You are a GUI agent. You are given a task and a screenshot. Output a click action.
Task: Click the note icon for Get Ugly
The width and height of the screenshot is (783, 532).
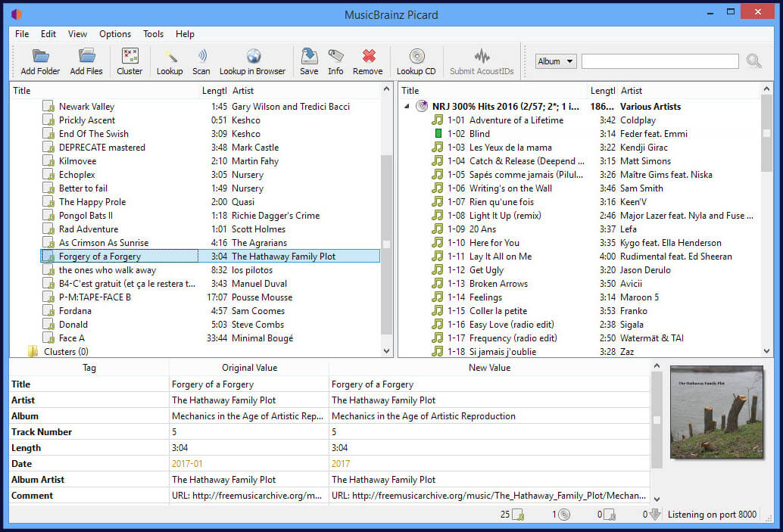(438, 270)
